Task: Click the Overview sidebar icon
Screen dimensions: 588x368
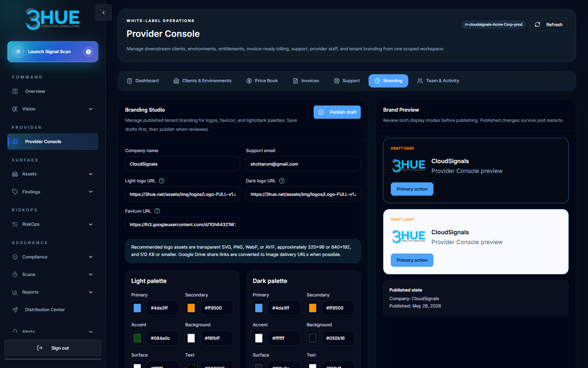Action: 15,91
